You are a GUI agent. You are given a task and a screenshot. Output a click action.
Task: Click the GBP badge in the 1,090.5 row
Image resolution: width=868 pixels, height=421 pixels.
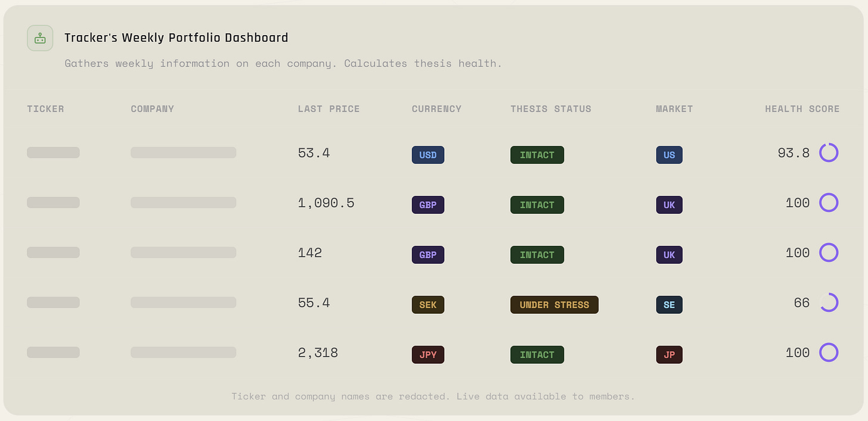pyautogui.click(x=428, y=205)
